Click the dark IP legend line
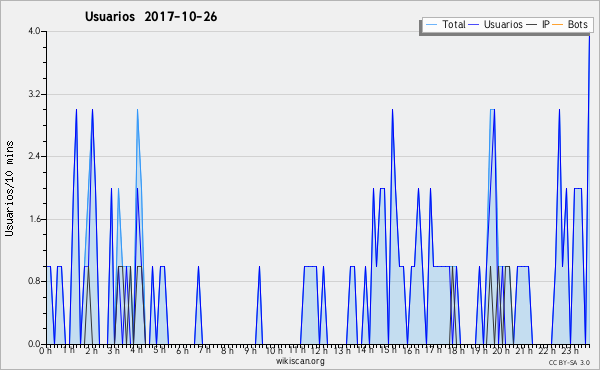 coord(532,25)
